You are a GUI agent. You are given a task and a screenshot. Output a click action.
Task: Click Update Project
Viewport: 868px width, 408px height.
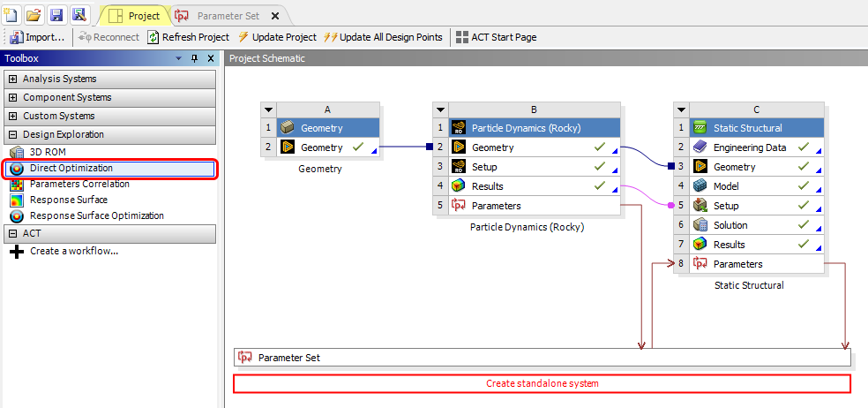click(277, 37)
